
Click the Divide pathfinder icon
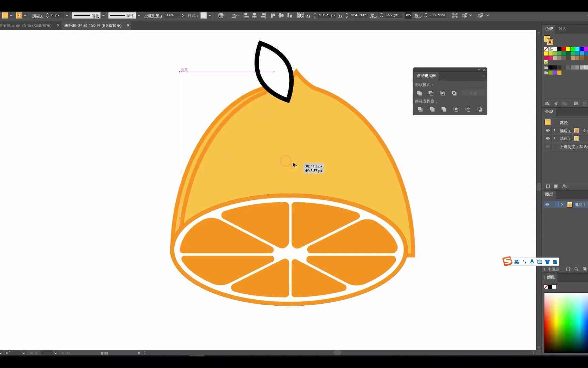click(420, 109)
